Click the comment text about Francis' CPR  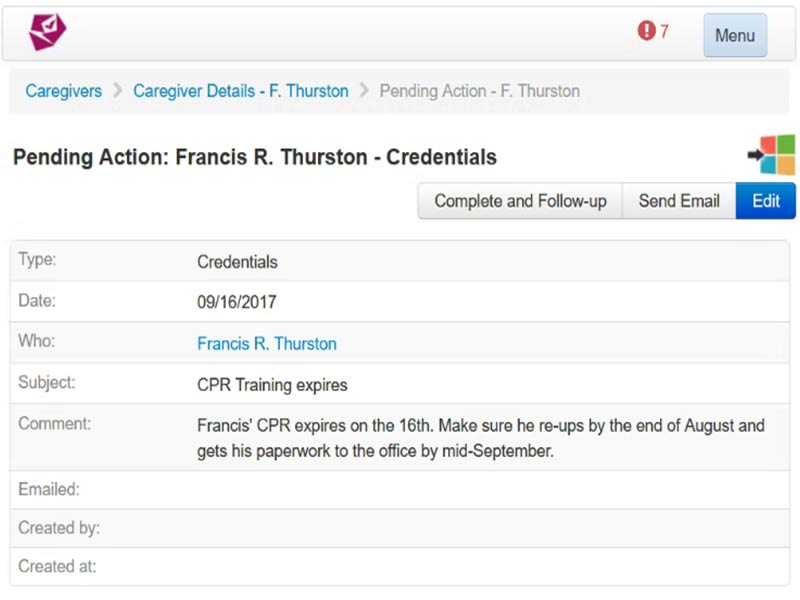tap(480, 437)
